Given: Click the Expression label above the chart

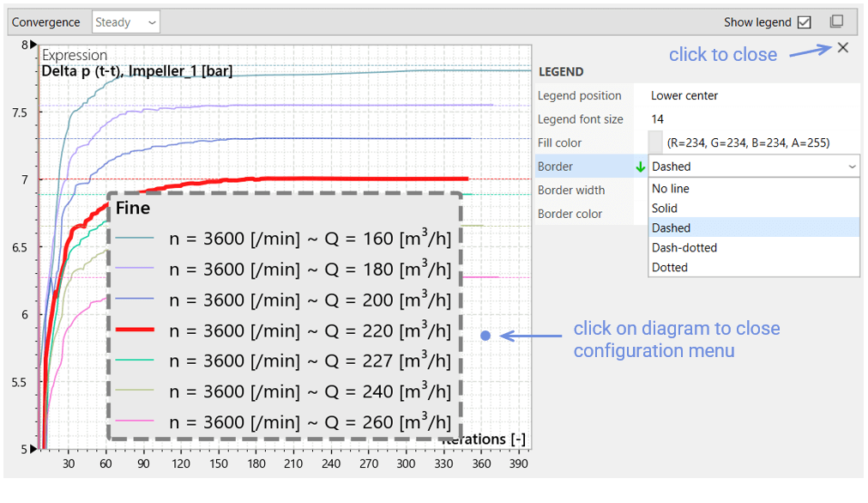Looking at the screenshot, I should (75, 56).
